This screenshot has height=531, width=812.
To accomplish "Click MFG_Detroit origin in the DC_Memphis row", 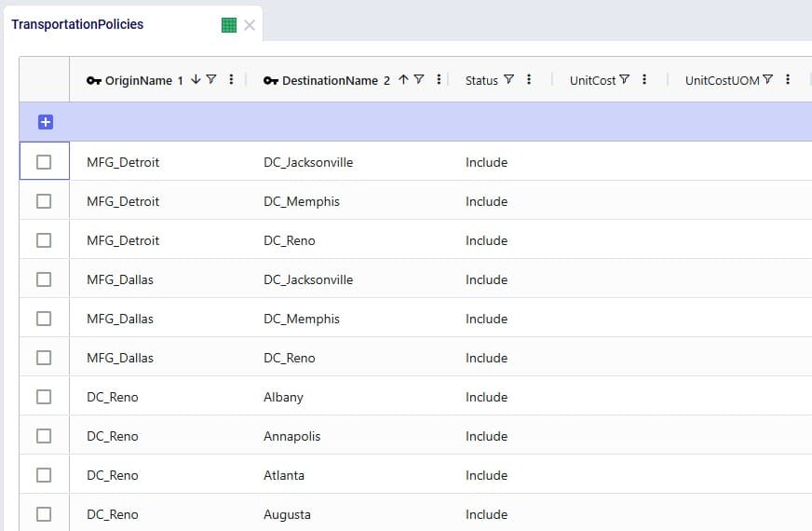I will pos(123,201).
